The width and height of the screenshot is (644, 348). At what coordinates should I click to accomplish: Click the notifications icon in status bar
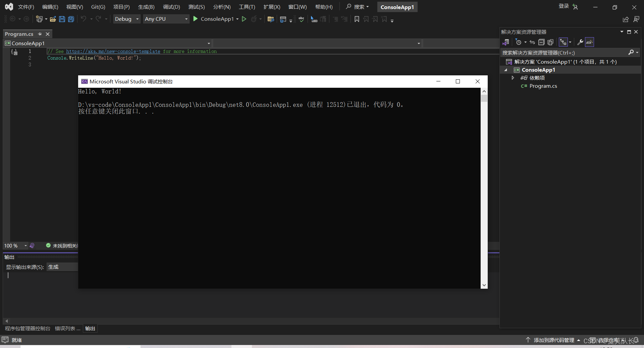tap(636, 340)
